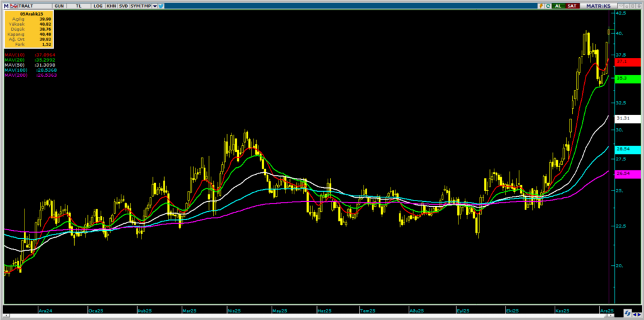
Task: Open the GUN period dropdown
Action: (x=58, y=5)
